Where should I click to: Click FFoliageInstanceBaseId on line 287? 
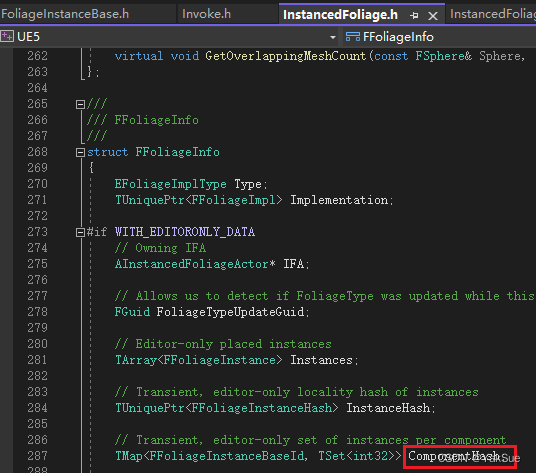click(227, 456)
